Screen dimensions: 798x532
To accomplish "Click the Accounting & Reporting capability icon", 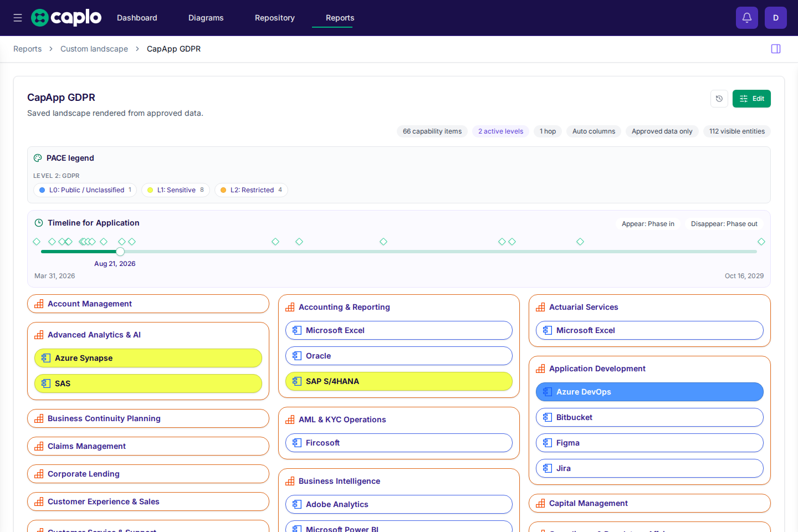I will point(290,307).
